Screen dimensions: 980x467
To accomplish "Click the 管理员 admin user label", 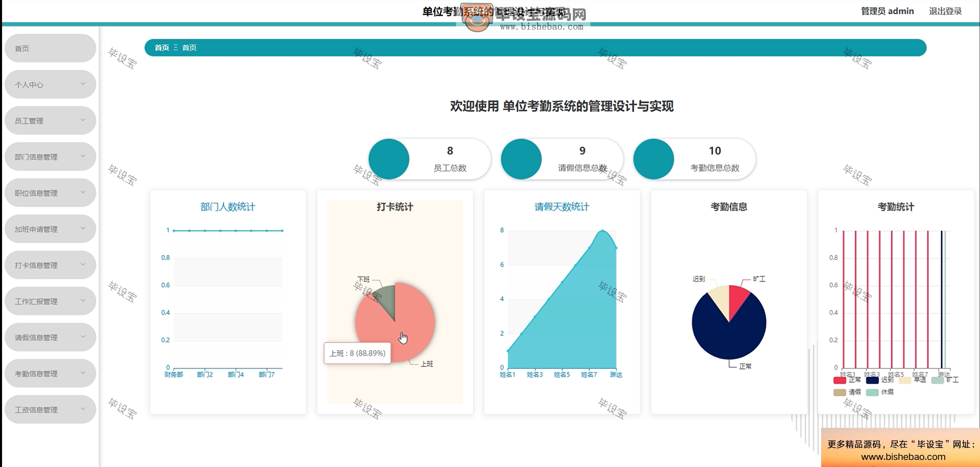I will [887, 11].
